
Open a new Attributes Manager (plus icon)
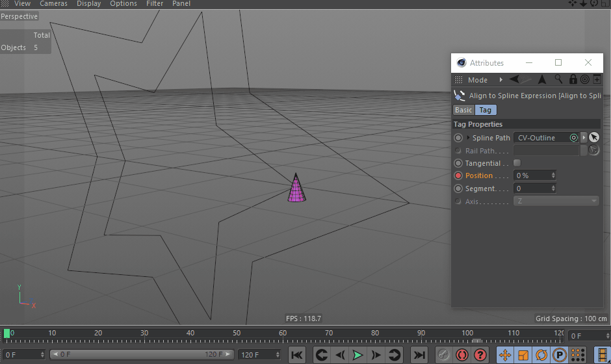click(597, 79)
